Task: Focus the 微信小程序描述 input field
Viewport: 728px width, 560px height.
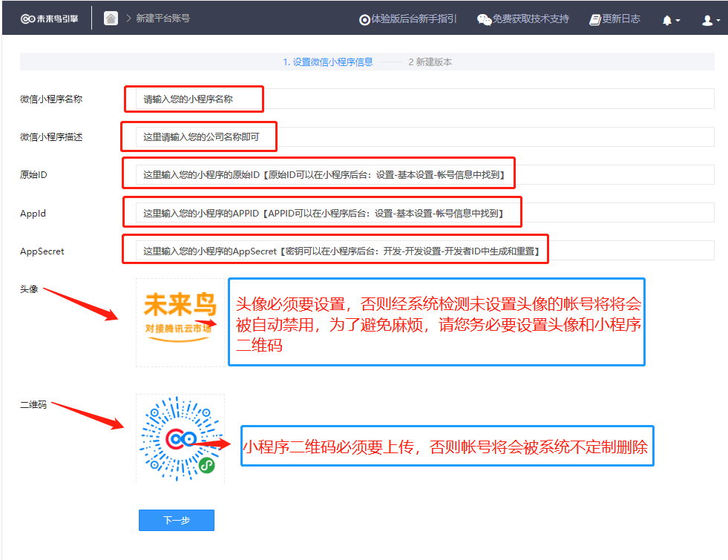Action: [424, 137]
